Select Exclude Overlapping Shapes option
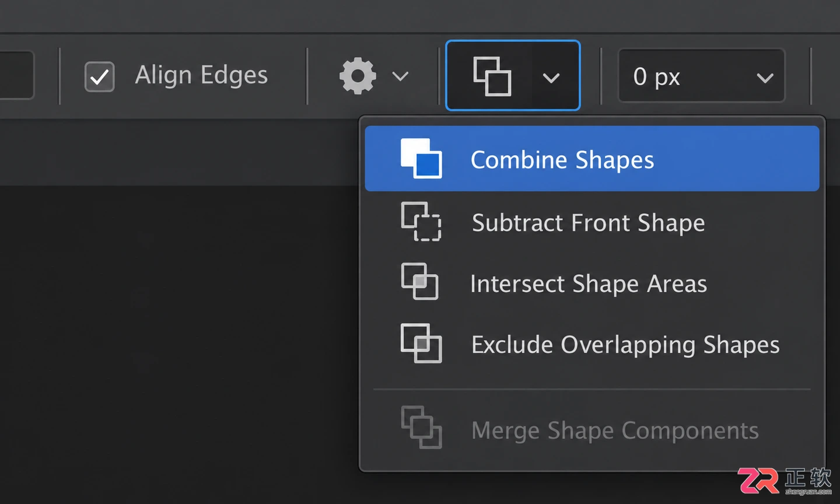Viewport: 840px width, 504px height. 592,344
